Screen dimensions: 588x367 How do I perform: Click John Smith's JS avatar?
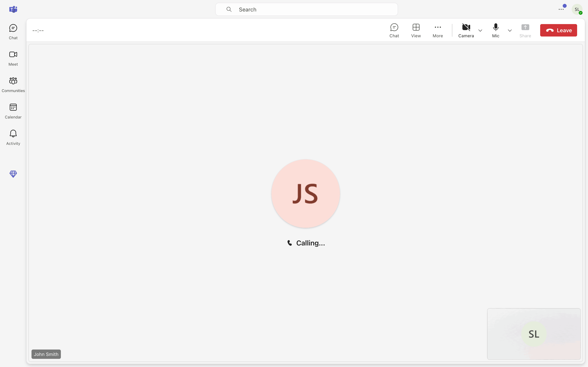(305, 193)
